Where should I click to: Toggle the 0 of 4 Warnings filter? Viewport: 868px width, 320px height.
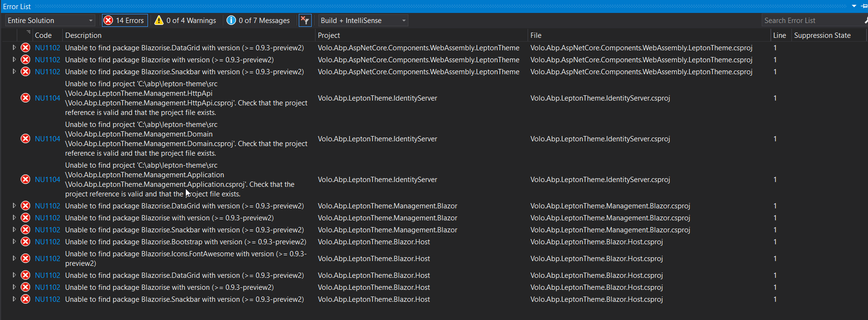[x=185, y=21]
